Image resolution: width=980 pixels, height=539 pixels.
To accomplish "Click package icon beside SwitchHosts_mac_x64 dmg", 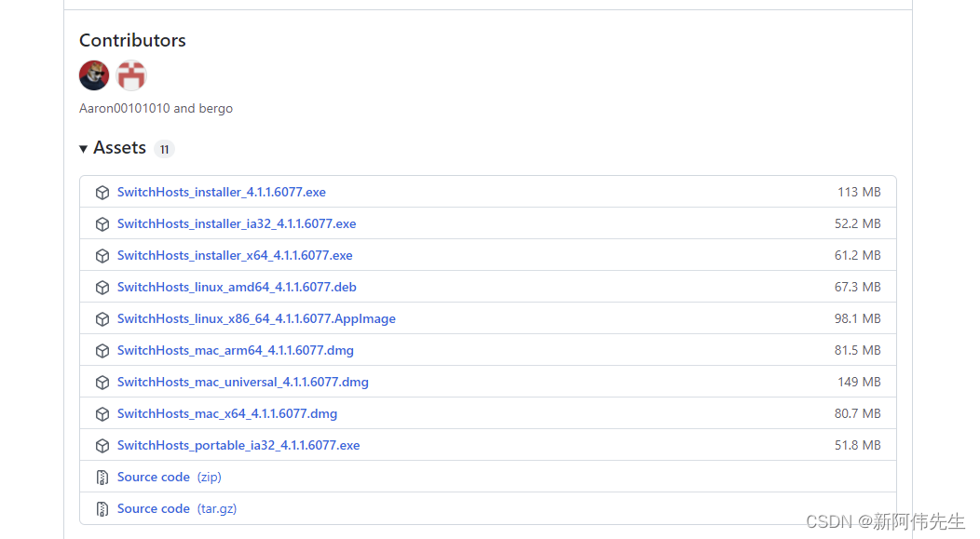I will (x=102, y=414).
